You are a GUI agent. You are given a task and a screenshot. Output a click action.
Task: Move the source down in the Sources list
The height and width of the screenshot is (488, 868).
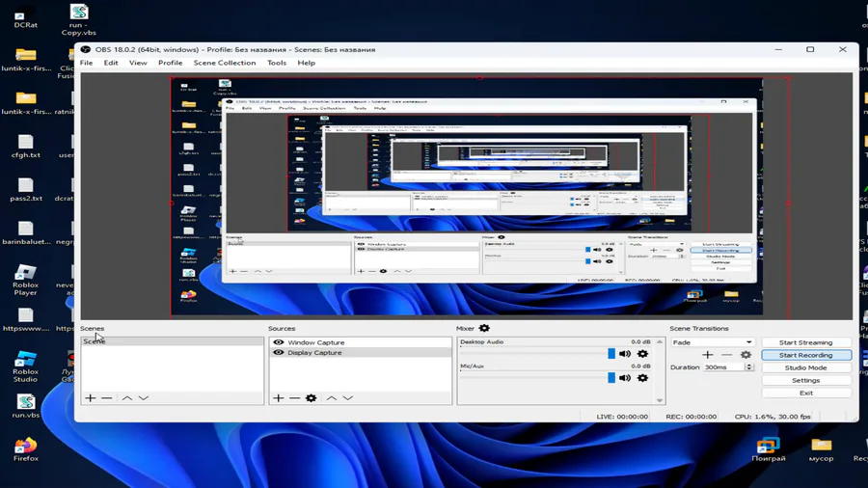[347, 397]
